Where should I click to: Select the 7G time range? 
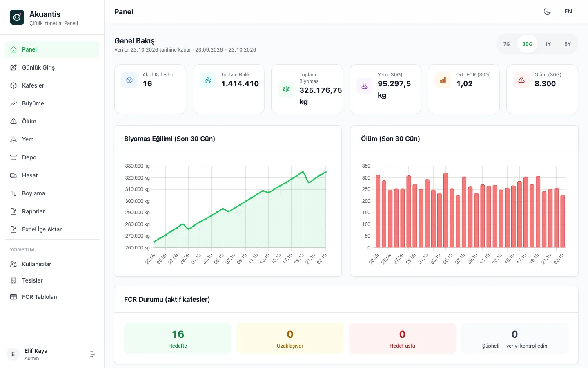click(x=507, y=44)
